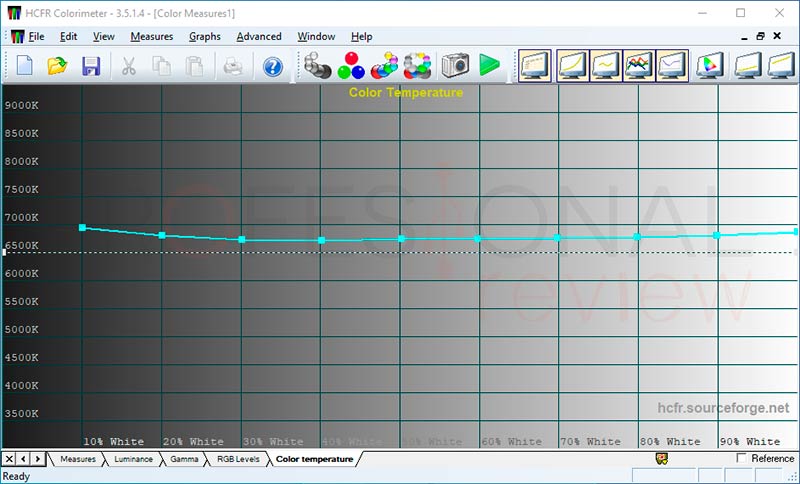Click the Copy icon in toolbar

(162, 66)
